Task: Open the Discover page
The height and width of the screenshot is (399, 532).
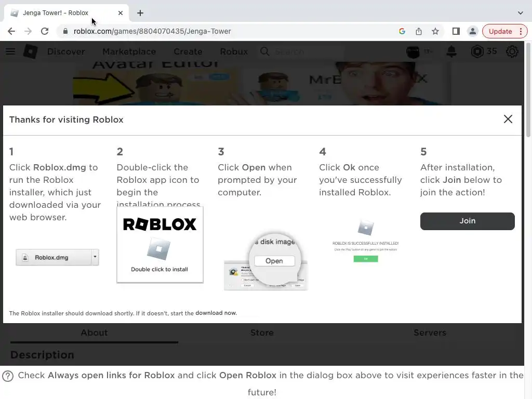Action: [x=66, y=51]
